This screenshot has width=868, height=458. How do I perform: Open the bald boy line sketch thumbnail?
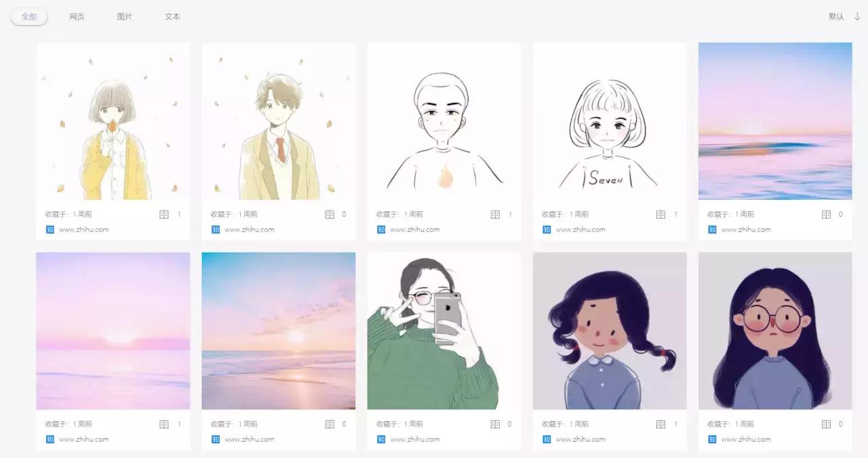click(444, 121)
